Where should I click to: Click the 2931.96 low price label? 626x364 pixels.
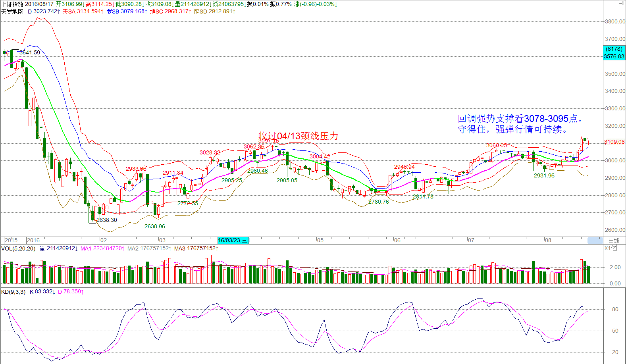pos(544,175)
